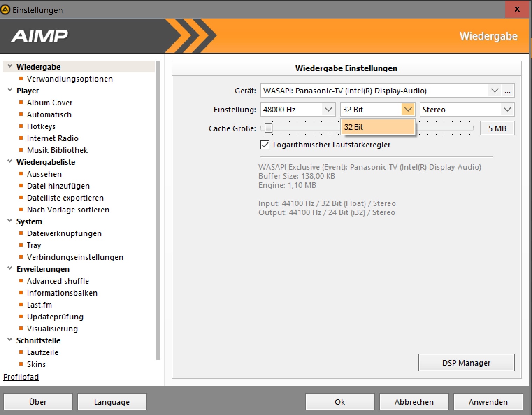
Task: Close the Einstellungen window
Action: [517, 9]
